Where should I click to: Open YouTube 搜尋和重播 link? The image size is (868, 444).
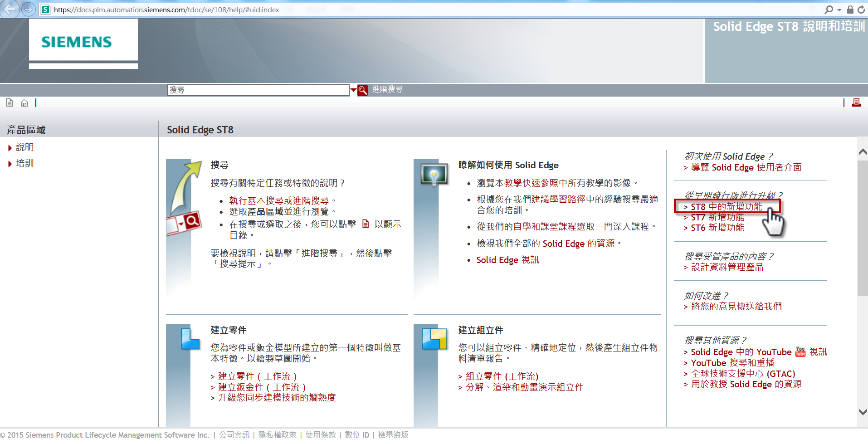point(732,363)
